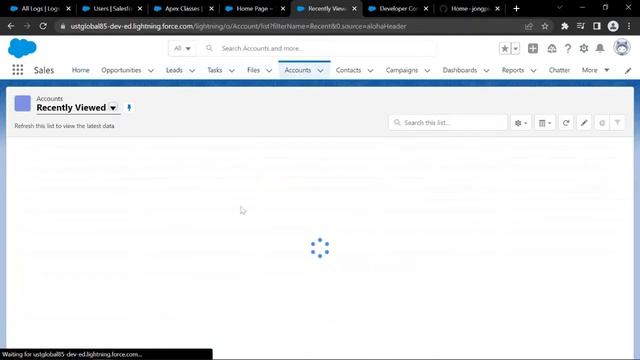Open the Trailhead guidance icon

click(x=552, y=48)
